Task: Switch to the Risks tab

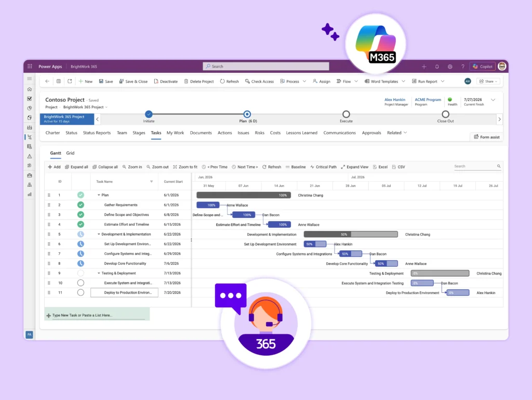Action: tap(260, 133)
